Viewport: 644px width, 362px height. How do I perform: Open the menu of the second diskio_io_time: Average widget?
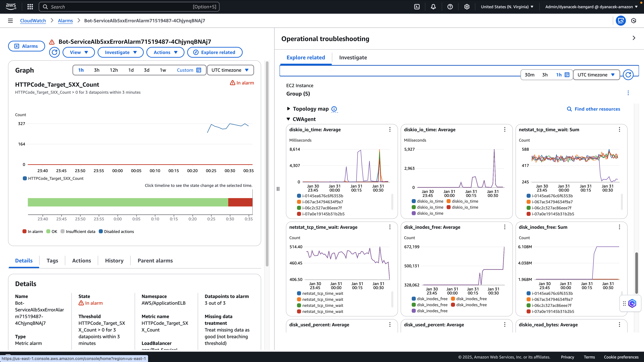[x=504, y=129]
